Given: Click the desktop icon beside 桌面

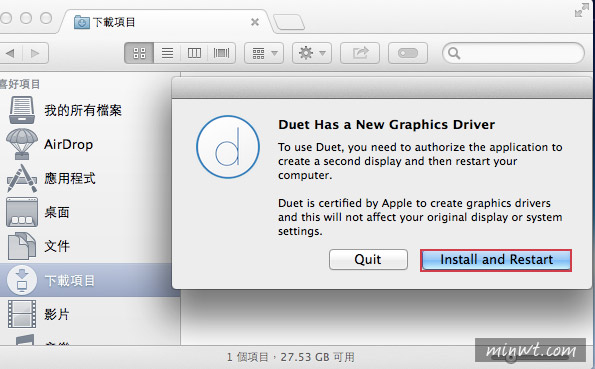Looking at the screenshot, I should 22,212.
